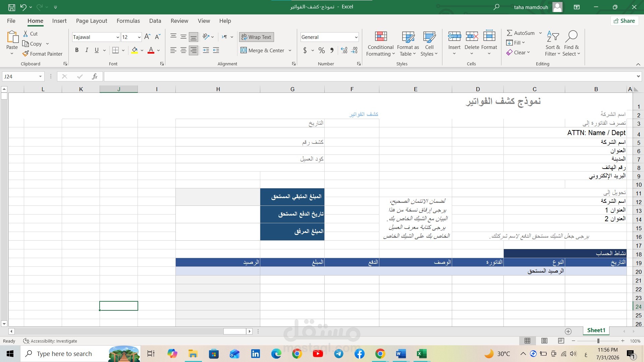
Task: Open the text orientation options
Action: (x=208, y=37)
